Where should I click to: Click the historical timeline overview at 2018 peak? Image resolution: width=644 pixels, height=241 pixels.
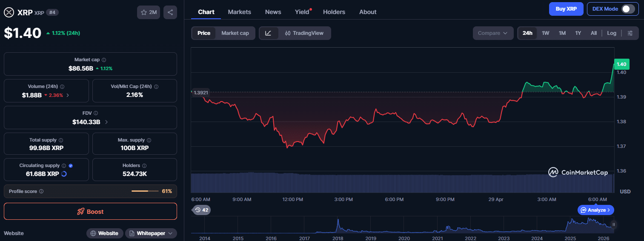[x=338, y=224]
